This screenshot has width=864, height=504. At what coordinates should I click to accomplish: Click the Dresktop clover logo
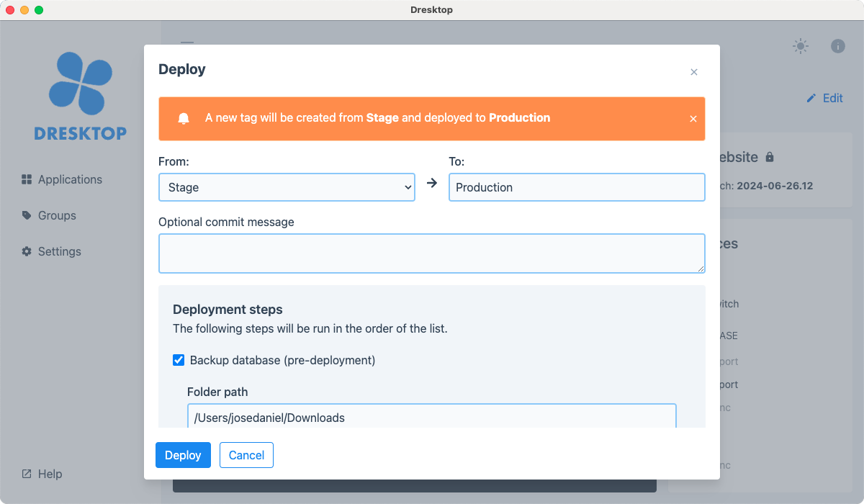click(x=80, y=85)
